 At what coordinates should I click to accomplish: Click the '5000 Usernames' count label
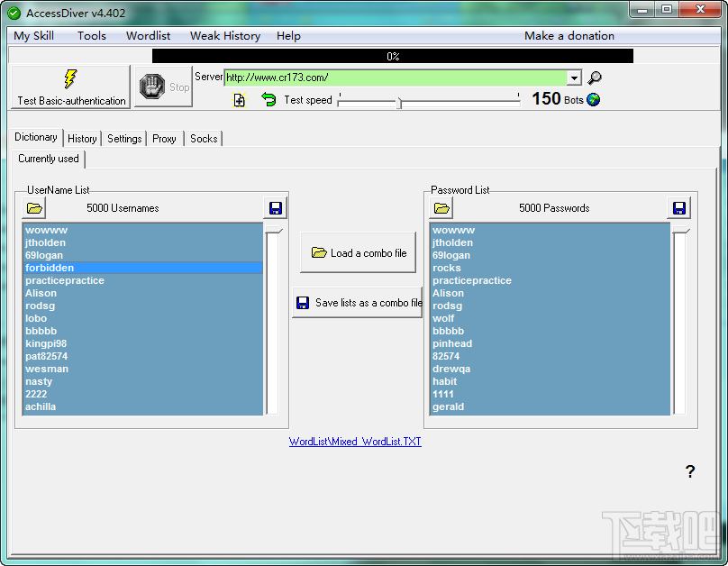(x=123, y=208)
